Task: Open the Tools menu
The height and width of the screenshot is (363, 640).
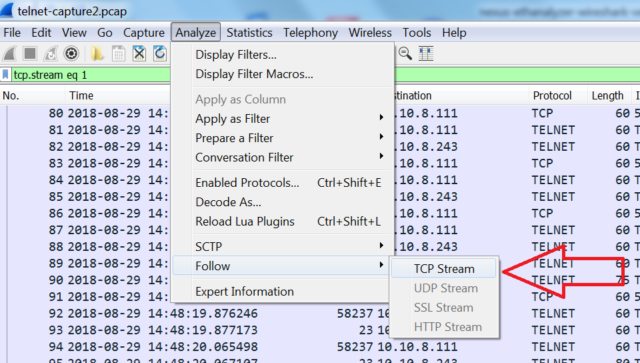Action: [x=417, y=33]
